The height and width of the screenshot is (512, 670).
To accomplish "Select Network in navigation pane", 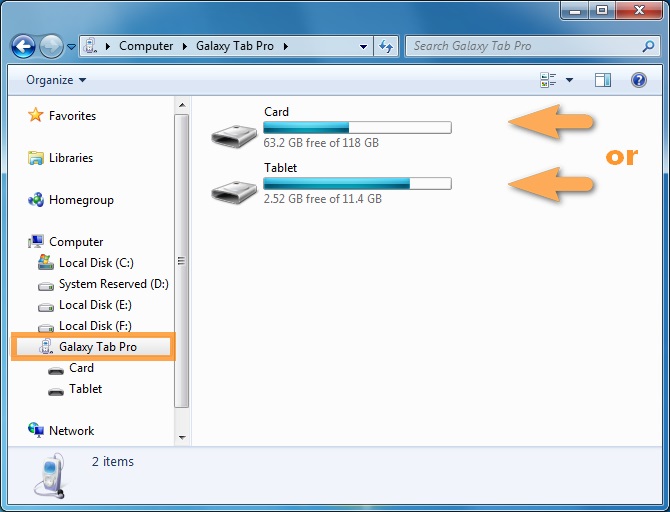I will click(71, 430).
